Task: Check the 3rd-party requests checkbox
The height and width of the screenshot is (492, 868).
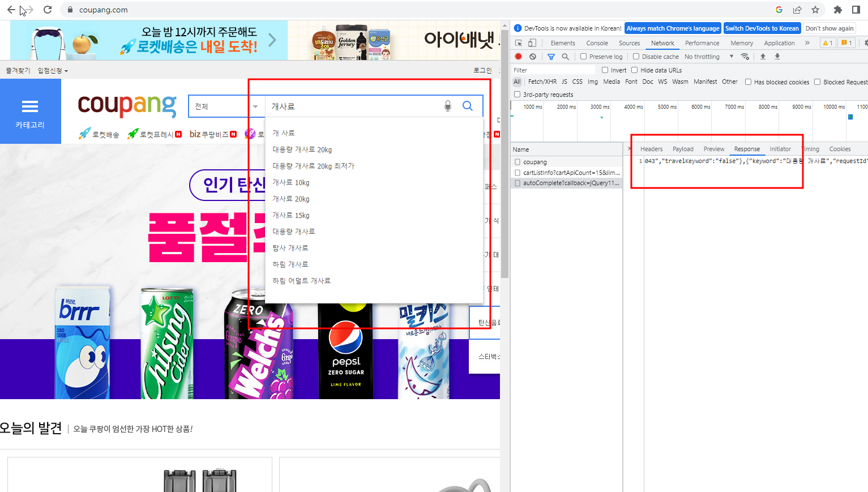Action: click(x=517, y=95)
